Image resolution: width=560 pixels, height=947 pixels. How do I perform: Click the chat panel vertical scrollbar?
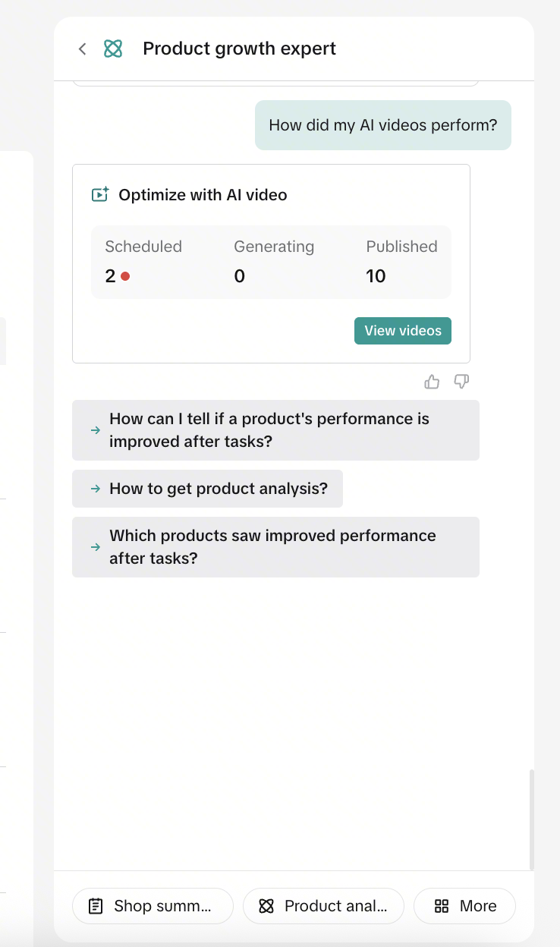tap(531, 820)
